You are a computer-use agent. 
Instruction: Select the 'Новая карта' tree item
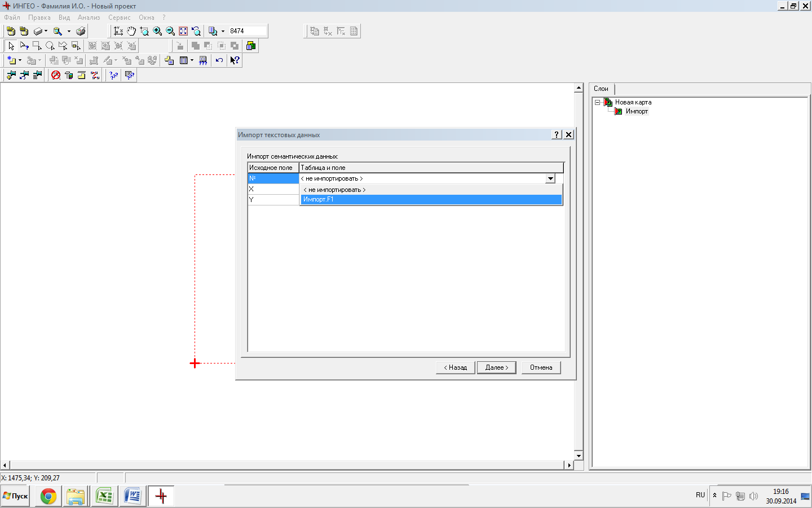tap(633, 102)
